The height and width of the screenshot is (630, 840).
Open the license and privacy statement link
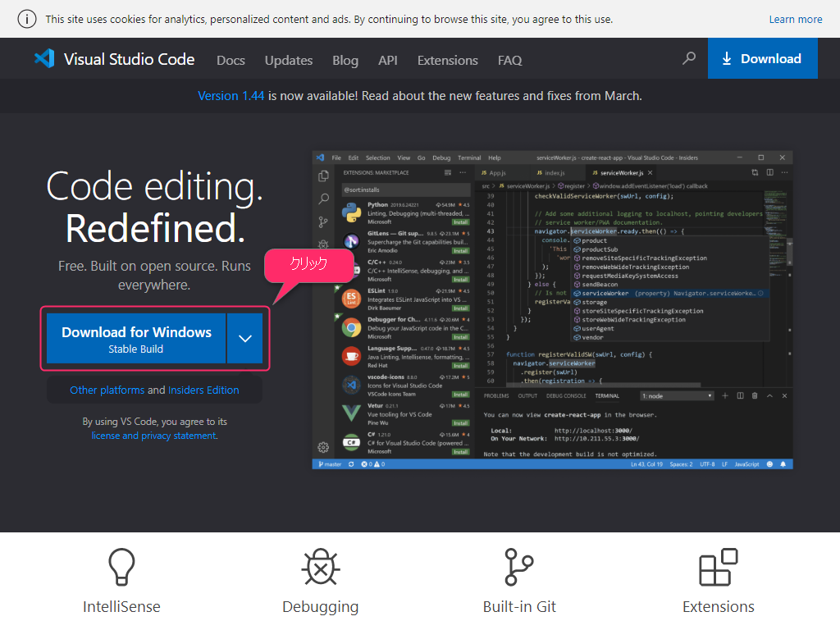[x=153, y=436]
